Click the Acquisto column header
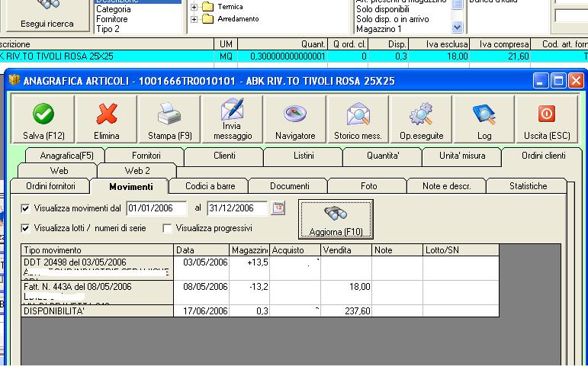Screen dimensions: 588x370 (x=295, y=250)
